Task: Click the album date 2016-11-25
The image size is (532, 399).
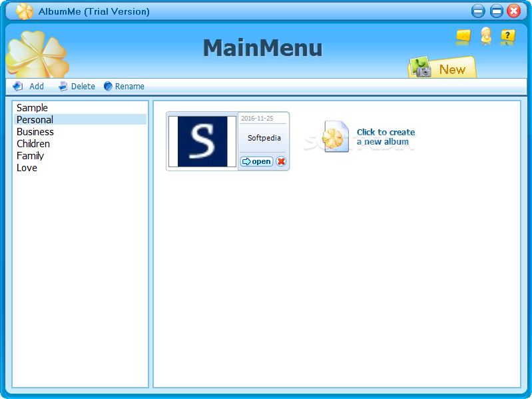Action: click(x=257, y=119)
